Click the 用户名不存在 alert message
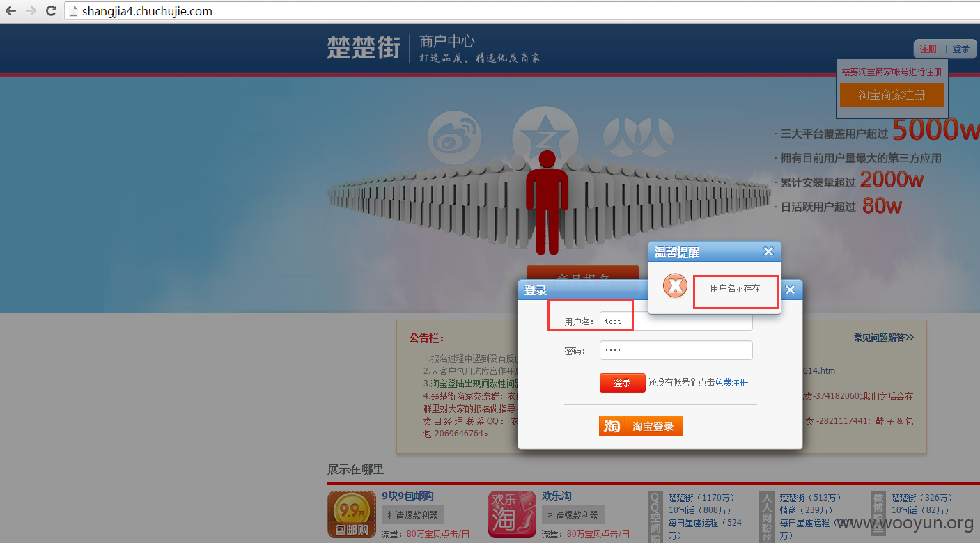The width and height of the screenshot is (980, 543). click(735, 288)
